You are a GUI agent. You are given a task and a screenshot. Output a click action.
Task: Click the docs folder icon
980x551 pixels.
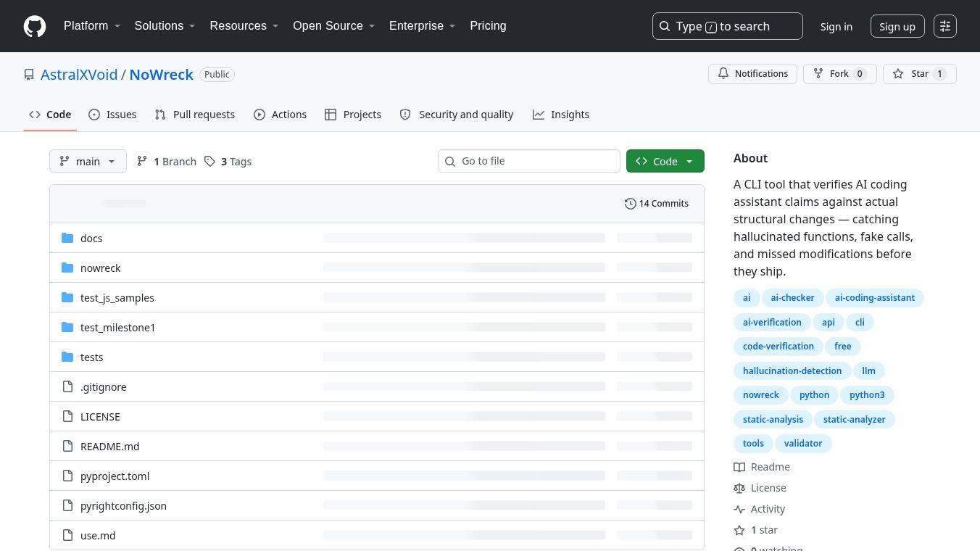click(x=68, y=238)
